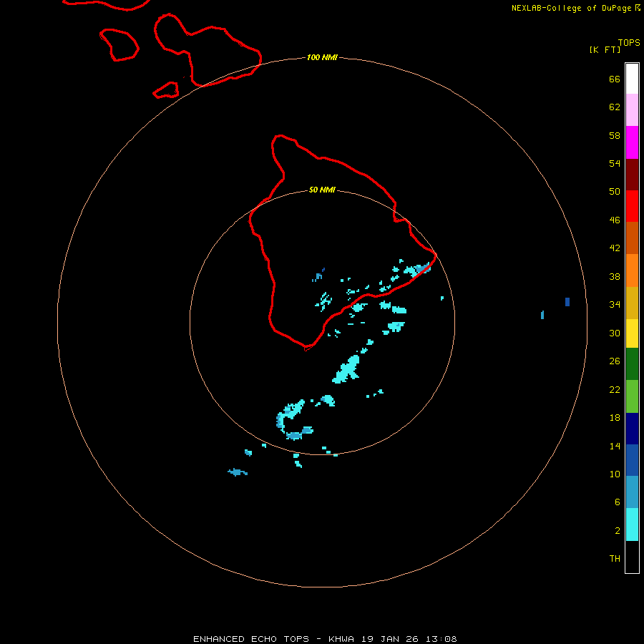Click the legend value 22
644x644 pixels.
(615, 390)
